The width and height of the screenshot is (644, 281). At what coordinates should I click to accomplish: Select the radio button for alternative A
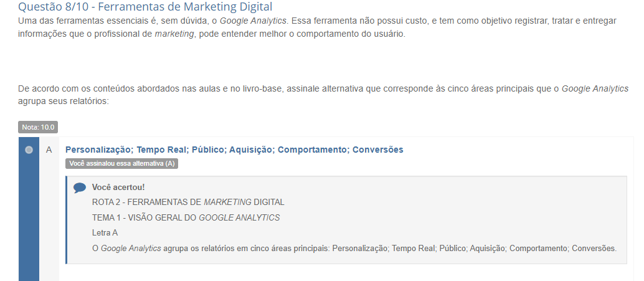pyautogui.click(x=29, y=150)
